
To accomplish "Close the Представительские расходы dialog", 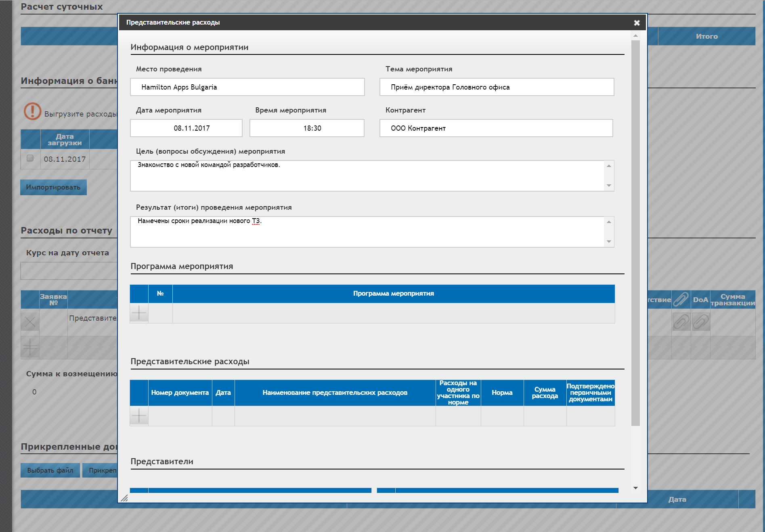I will pyautogui.click(x=637, y=23).
